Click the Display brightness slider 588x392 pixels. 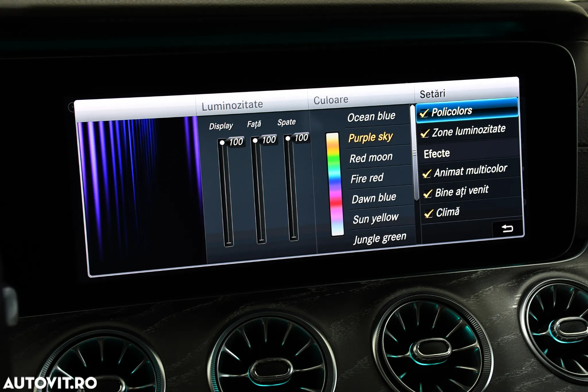[226, 192]
